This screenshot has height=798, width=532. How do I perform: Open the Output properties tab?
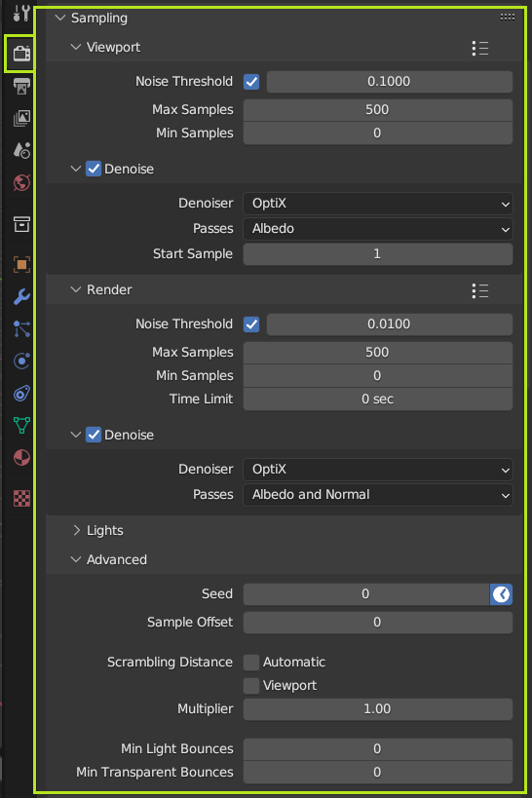point(21,86)
